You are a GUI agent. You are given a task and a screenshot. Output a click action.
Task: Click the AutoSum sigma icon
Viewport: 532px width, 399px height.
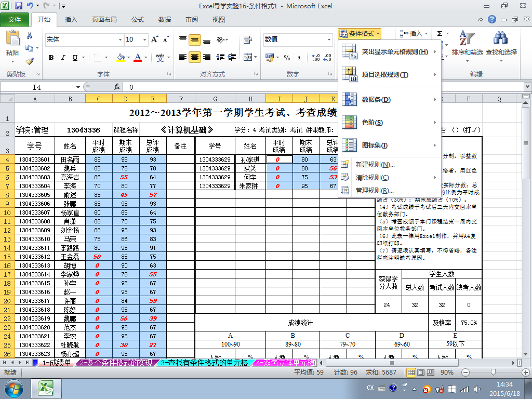point(440,34)
